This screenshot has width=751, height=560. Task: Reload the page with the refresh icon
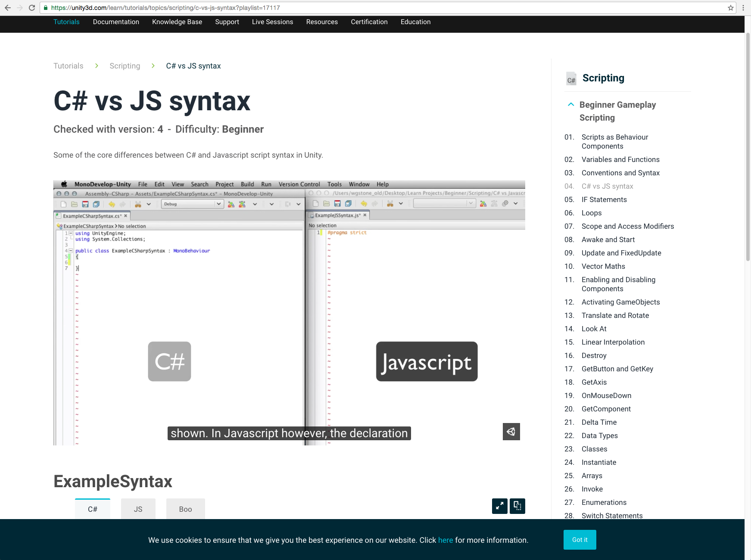pyautogui.click(x=32, y=8)
